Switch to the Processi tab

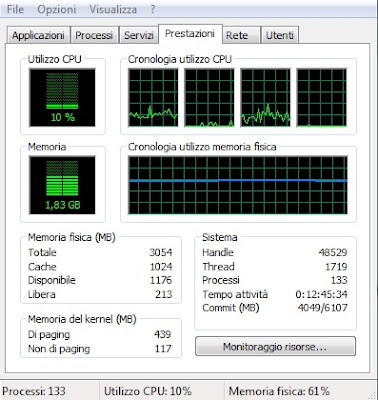pyautogui.click(x=94, y=35)
